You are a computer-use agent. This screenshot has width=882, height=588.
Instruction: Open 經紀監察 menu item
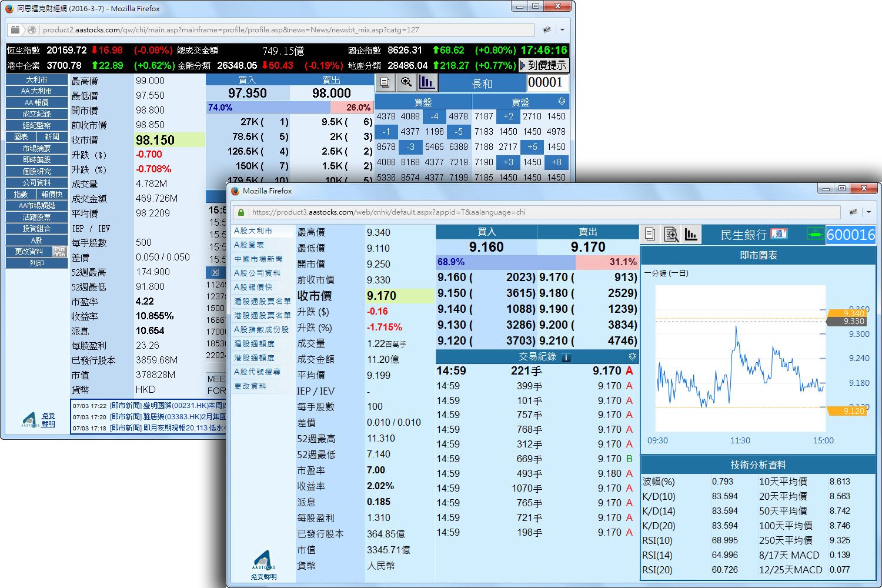(36, 125)
